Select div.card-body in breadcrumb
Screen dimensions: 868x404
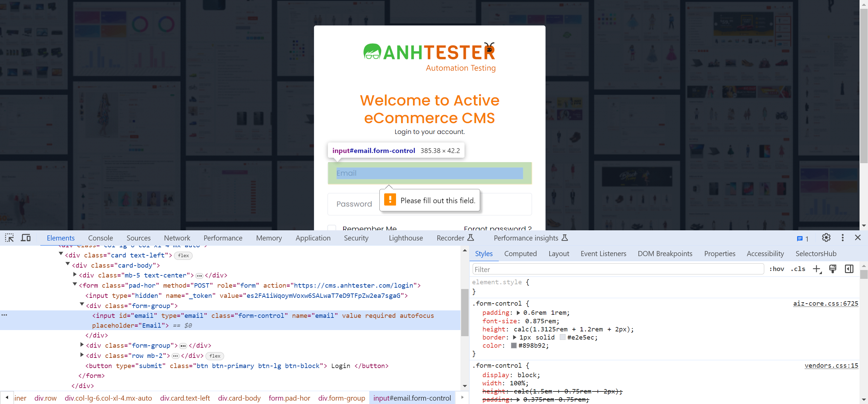coord(239,398)
